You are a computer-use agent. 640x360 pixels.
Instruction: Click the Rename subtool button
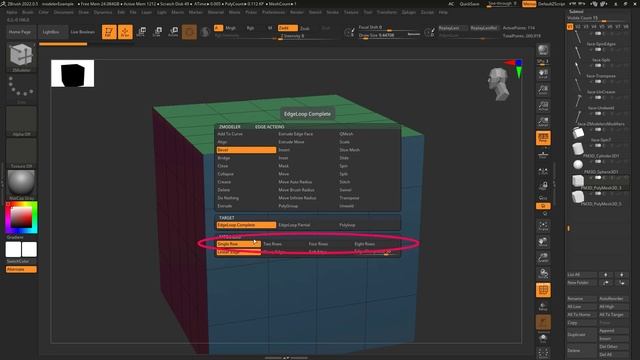click(x=582, y=299)
